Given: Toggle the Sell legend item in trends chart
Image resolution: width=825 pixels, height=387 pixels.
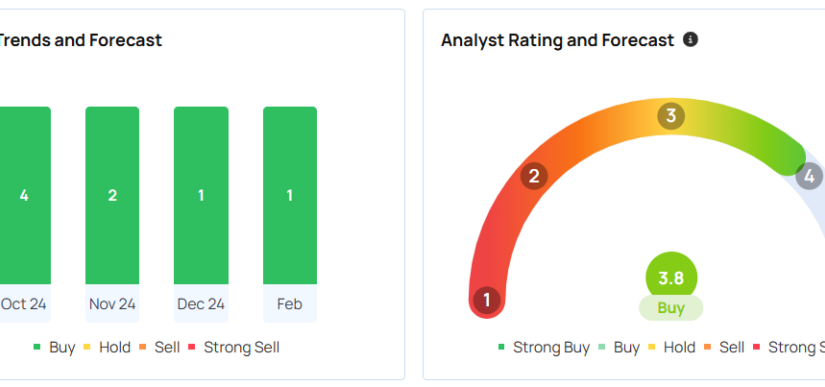Looking at the screenshot, I should click(159, 347).
